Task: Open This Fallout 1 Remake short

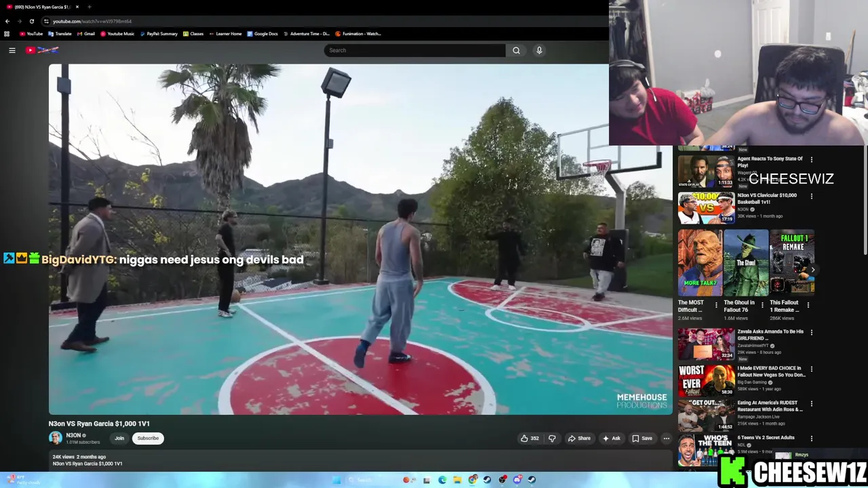Action: point(792,263)
